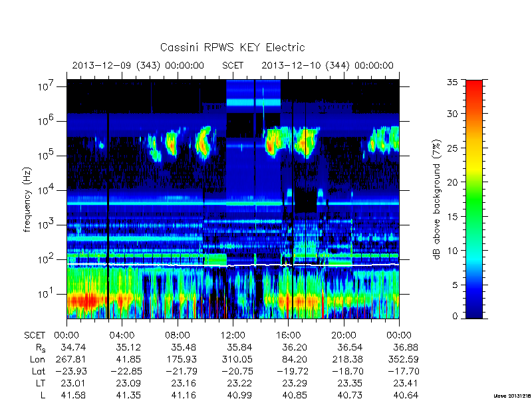Click LT value 23.16

[x=184, y=384]
